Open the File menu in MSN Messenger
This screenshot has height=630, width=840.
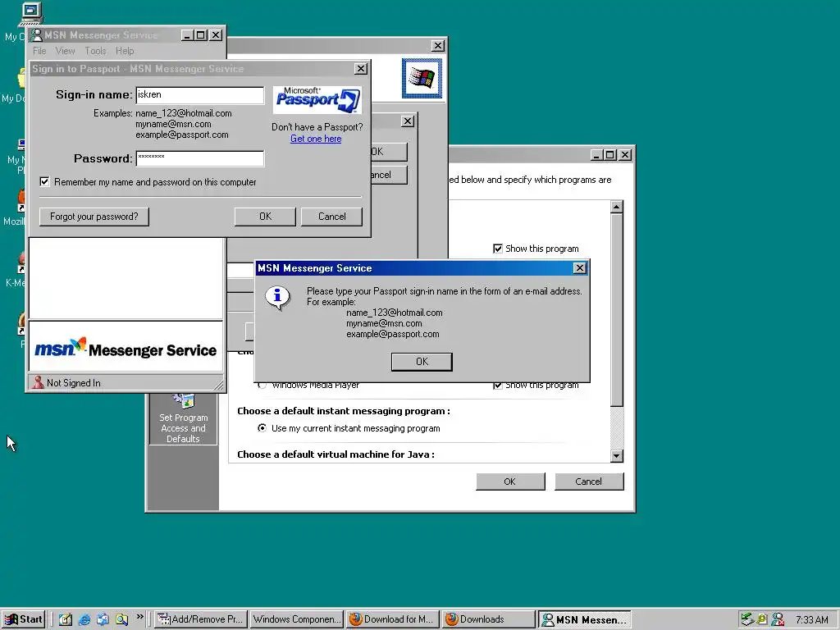(x=39, y=51)
